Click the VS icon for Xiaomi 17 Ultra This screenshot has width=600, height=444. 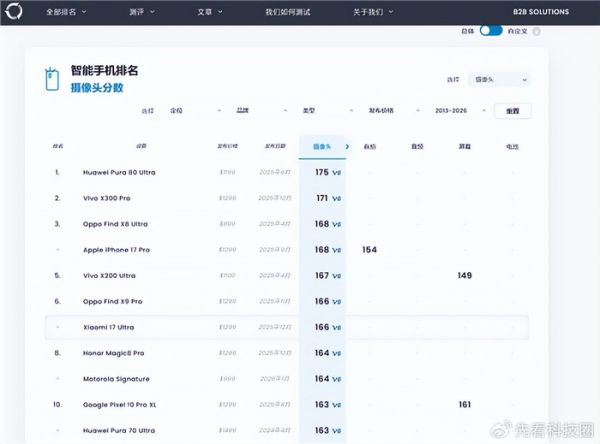(x=337, y=327)
